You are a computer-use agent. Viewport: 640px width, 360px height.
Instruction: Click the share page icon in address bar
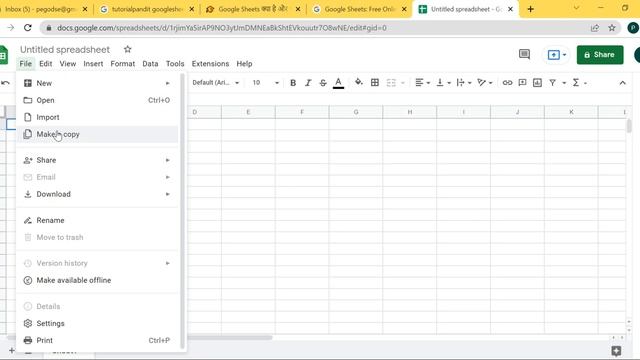[595, 28]
